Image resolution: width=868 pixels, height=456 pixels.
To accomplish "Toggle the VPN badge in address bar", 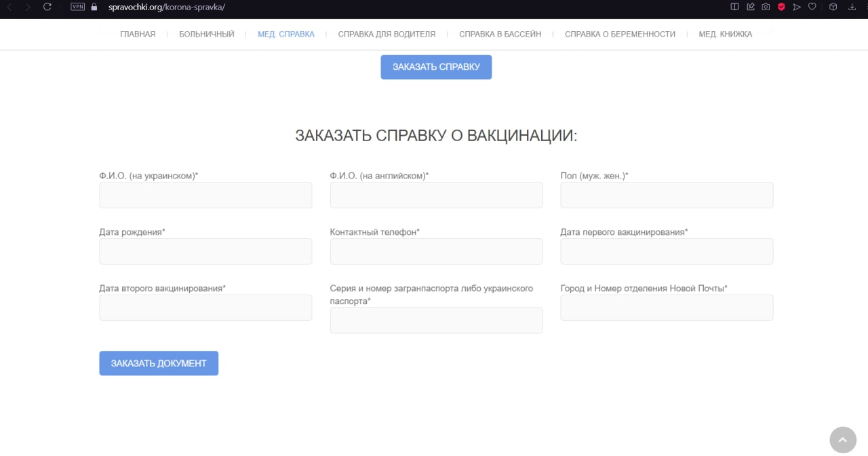I will (77, 7).
